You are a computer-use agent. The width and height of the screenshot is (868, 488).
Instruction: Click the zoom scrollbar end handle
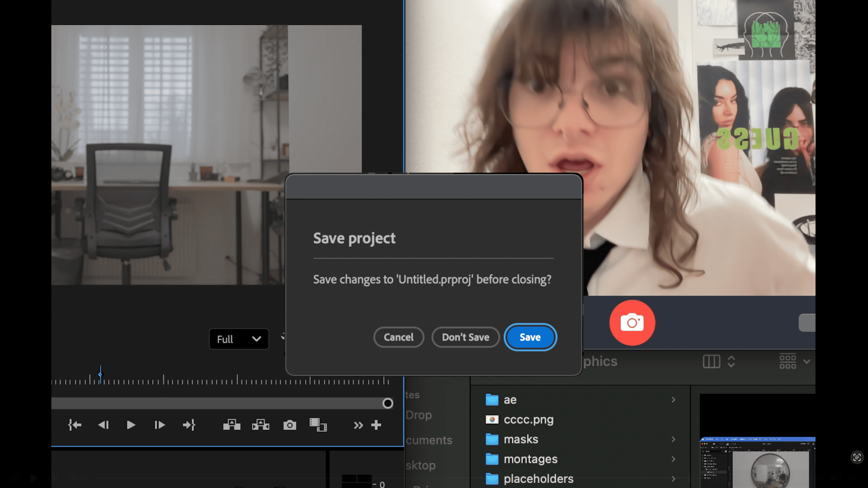pos(388,403)
